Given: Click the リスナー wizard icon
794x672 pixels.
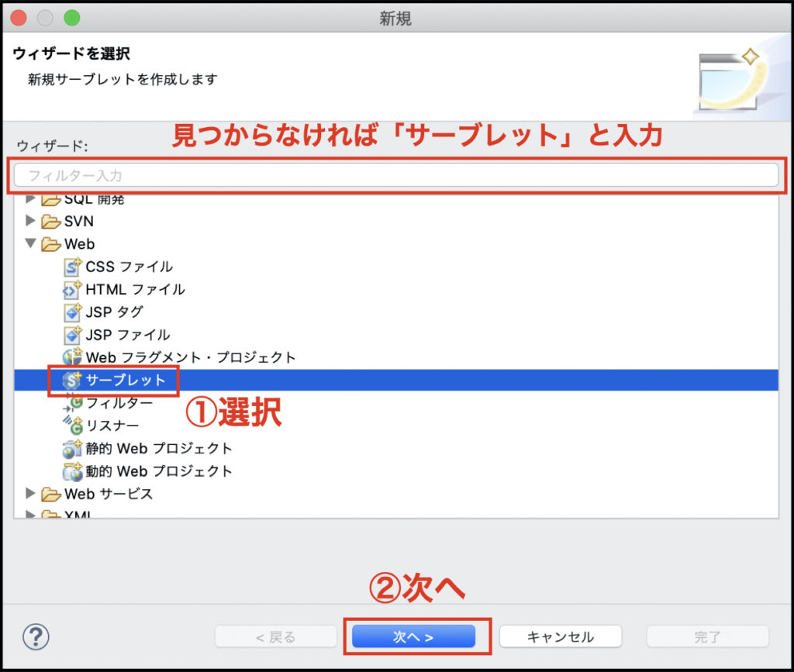Looking at the screenshot, I should tap(73, 426).
